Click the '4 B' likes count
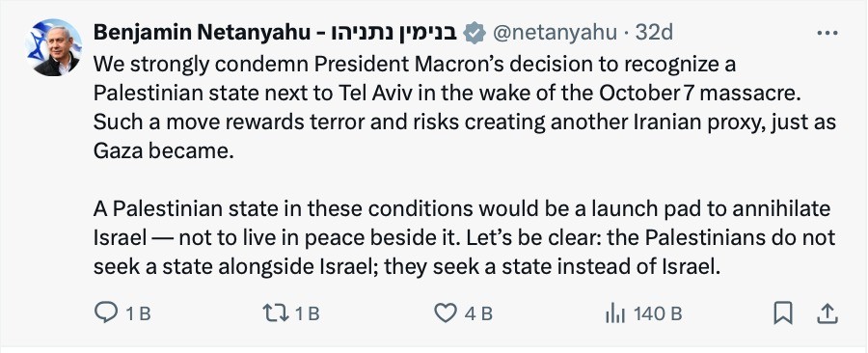868x353 pixels. [478, 314]
